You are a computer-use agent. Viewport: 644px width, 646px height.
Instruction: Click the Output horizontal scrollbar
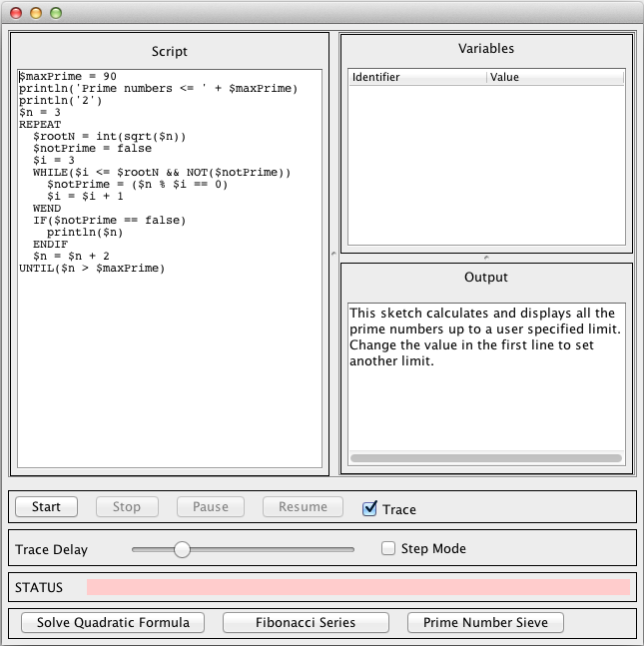pyautogui.click(x=486, y=458)
